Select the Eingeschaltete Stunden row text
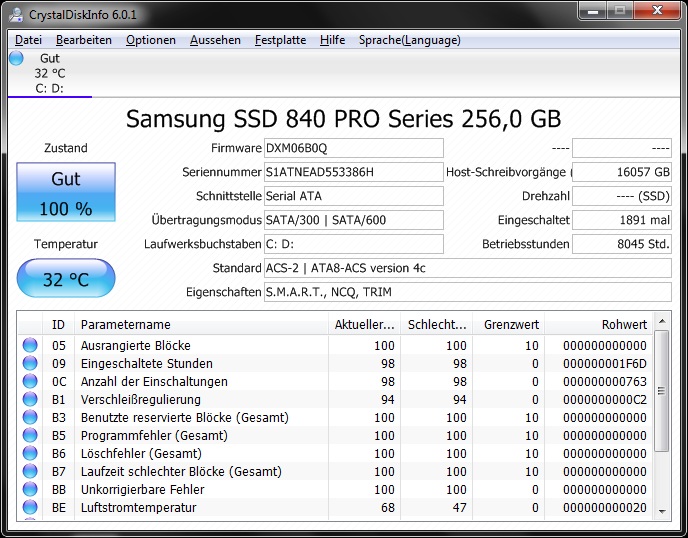688x538 pixels. click(147, 363)
